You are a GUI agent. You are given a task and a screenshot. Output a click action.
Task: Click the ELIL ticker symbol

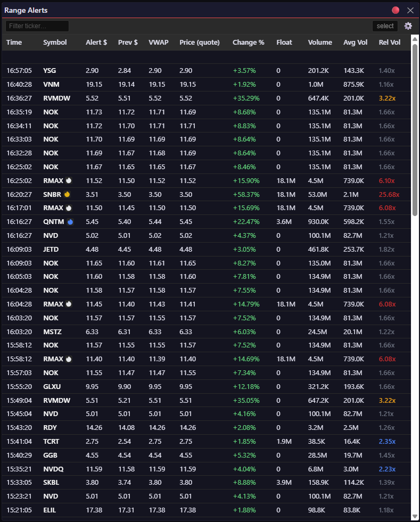coord(50,510)
